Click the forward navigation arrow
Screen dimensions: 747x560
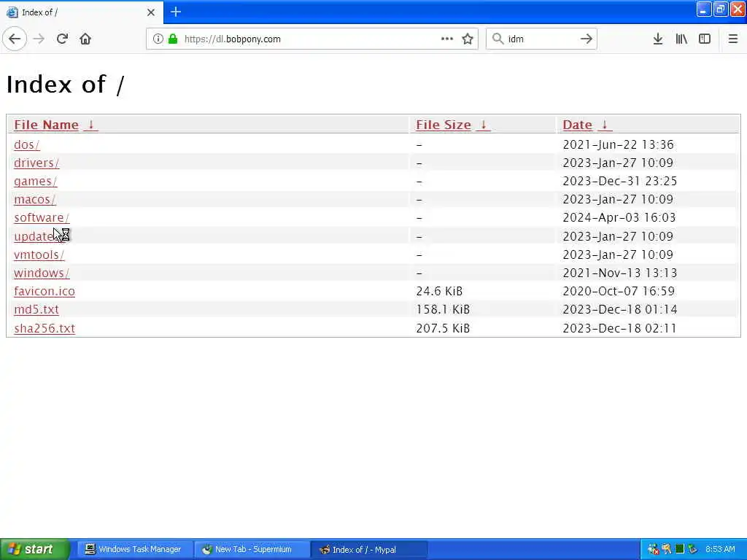(39, 39)
